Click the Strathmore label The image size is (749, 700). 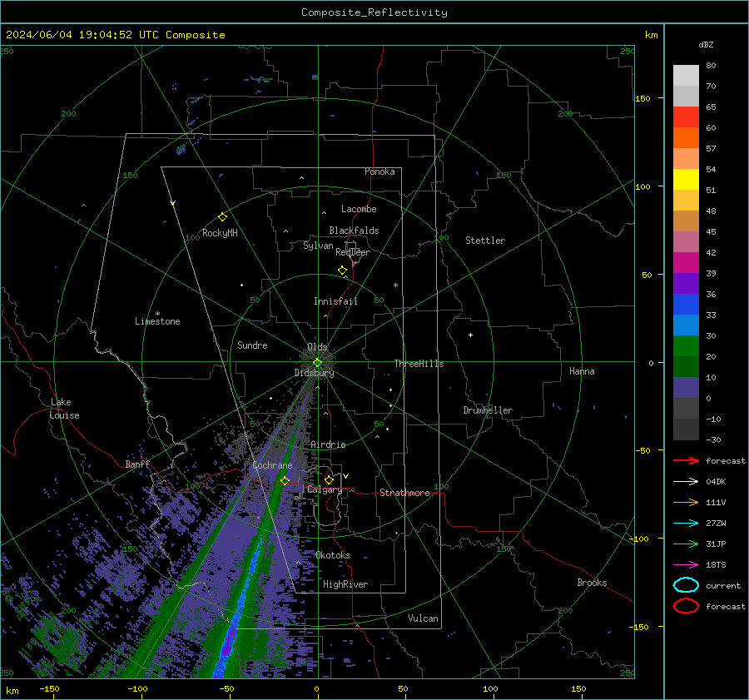[404, 493]
